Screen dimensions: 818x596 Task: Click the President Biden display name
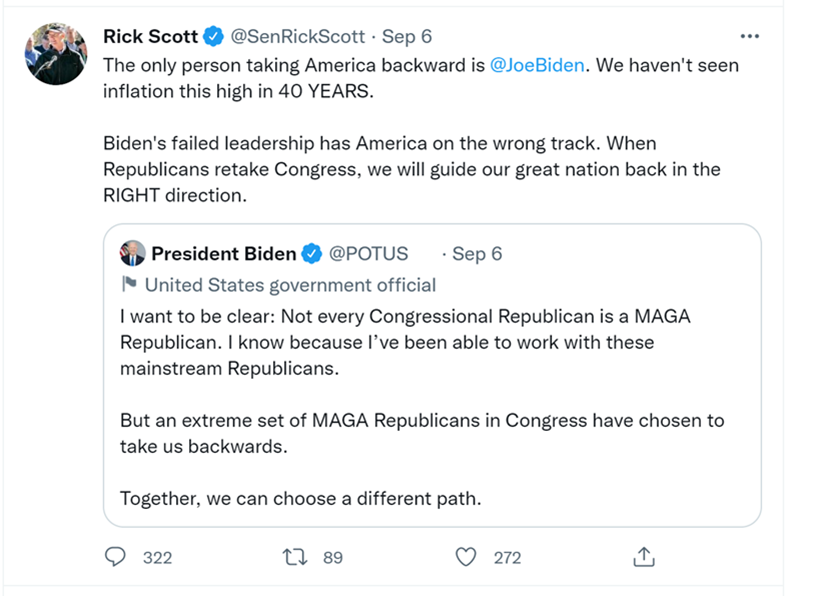(x=224, y=254)
